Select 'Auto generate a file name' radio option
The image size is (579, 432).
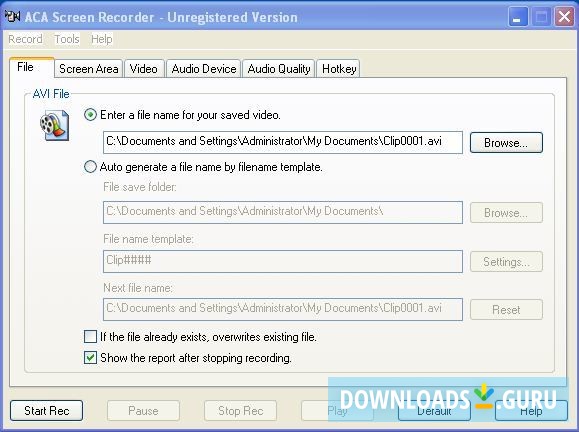(x=90, y=167)
